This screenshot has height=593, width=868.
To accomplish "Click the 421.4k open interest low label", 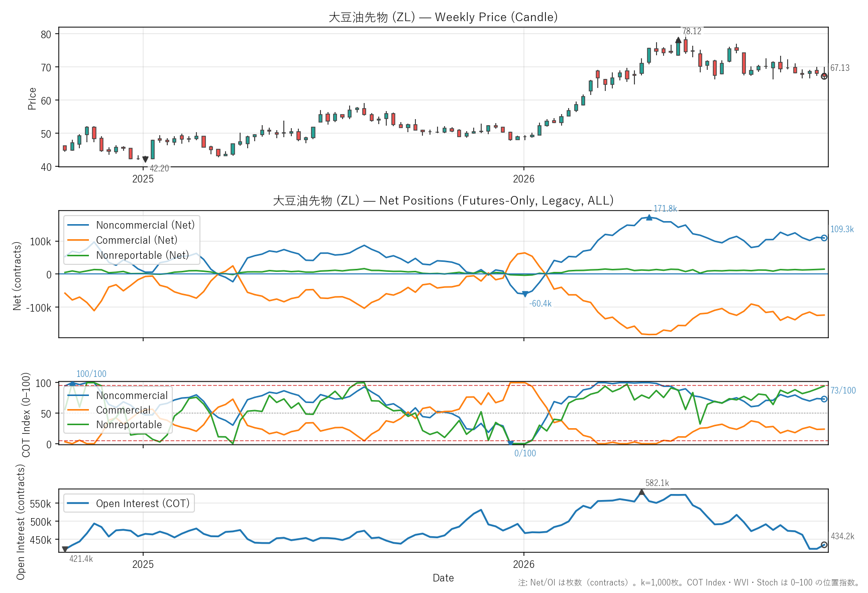I will click(x=81, y=559).
